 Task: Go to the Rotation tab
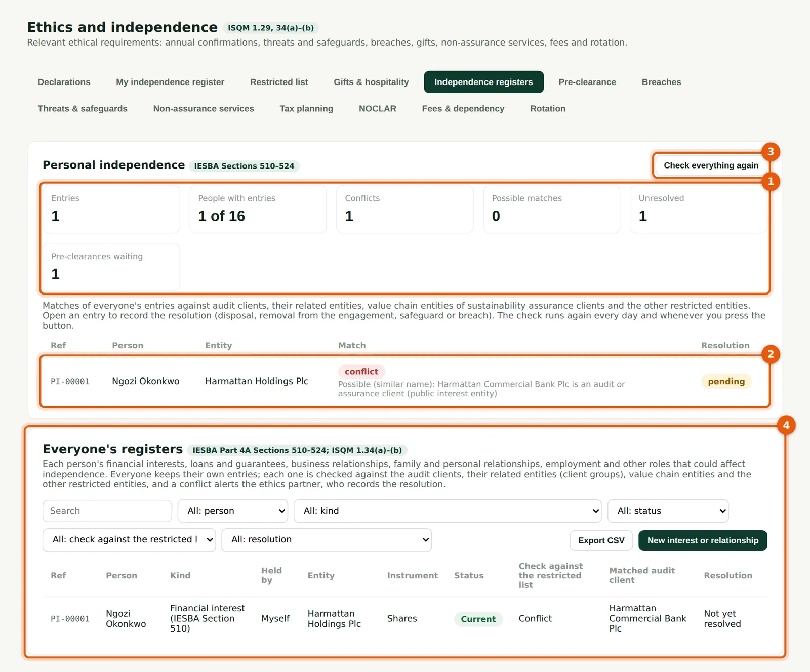click(x=548, y=108)
